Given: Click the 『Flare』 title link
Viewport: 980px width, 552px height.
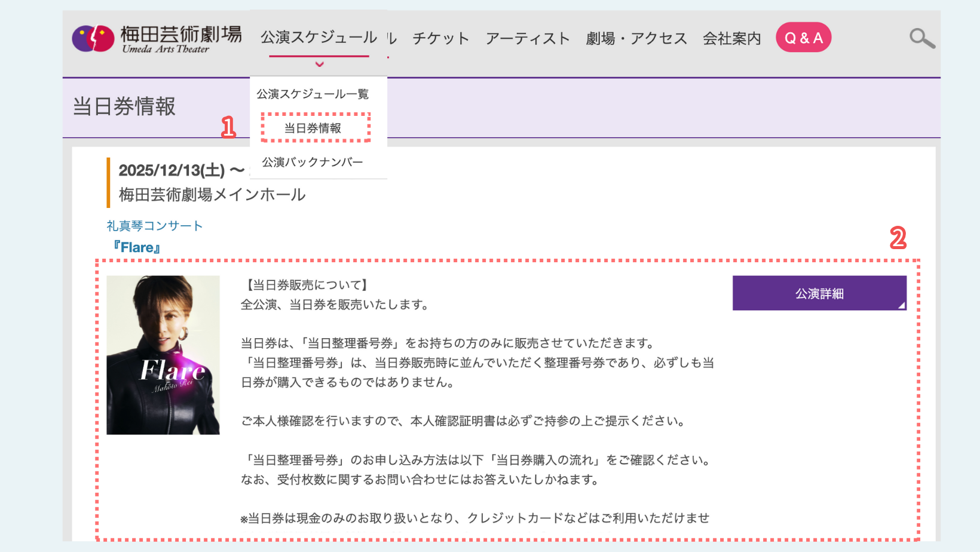Looking at the screenshot, I should click(136, 247).
